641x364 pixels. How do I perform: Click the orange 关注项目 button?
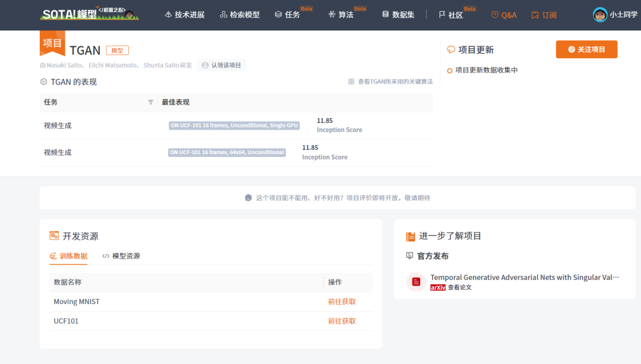point(586,49)
